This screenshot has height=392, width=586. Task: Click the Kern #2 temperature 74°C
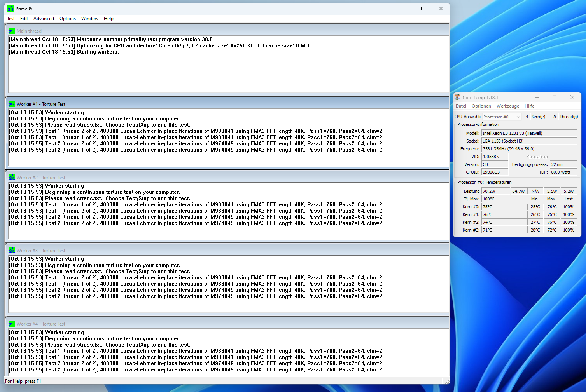[504, 222]
